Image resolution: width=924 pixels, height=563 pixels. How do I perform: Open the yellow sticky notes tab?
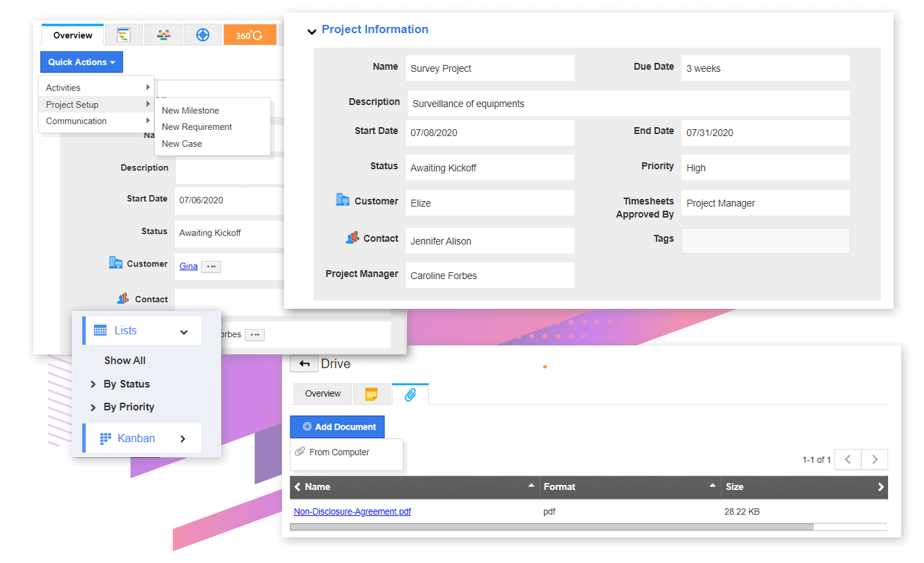point(371,394)
